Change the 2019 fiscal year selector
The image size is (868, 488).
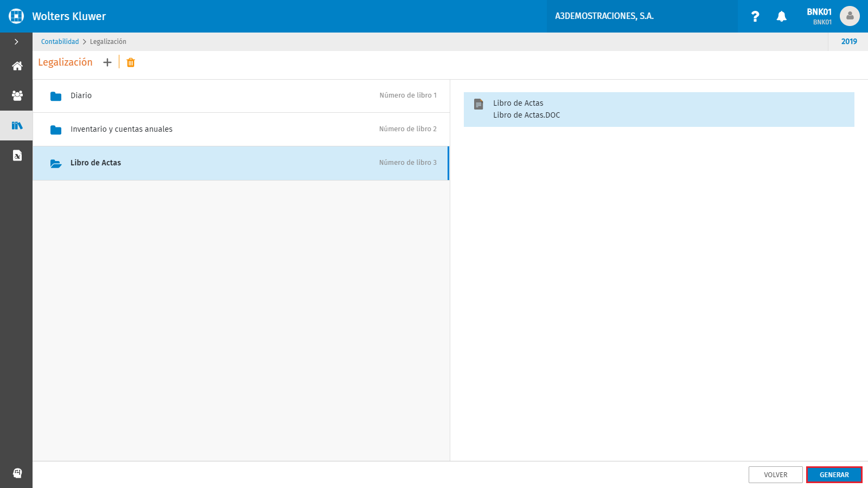pyautogui.click(x=849, y=42)
